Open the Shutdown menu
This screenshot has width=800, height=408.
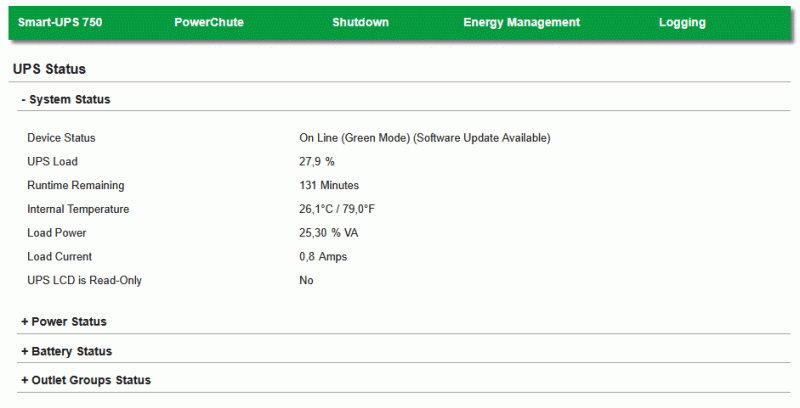pos(360,22)
